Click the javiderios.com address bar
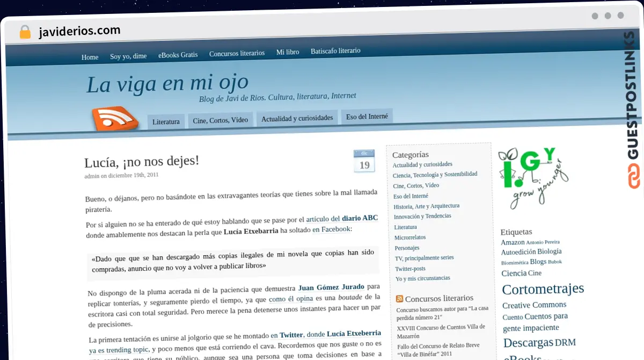This screenshot has height=360, width=644. pos(79,31)
